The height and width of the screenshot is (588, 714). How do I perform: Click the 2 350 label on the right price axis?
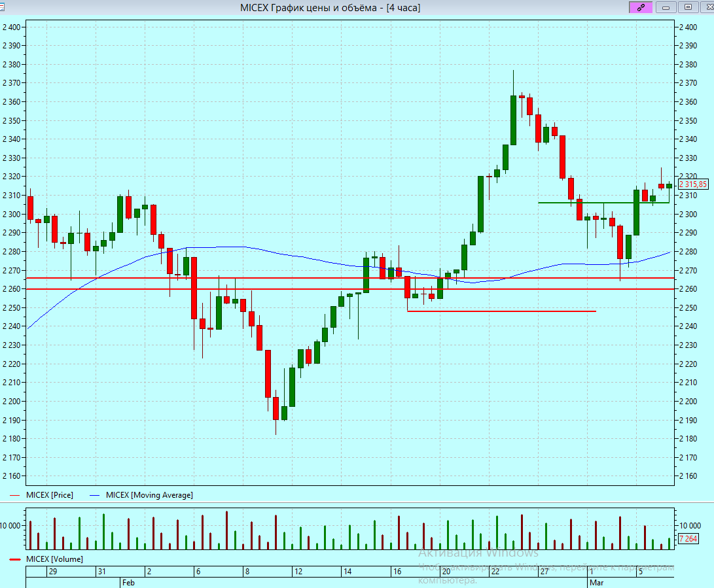[688, 120]
